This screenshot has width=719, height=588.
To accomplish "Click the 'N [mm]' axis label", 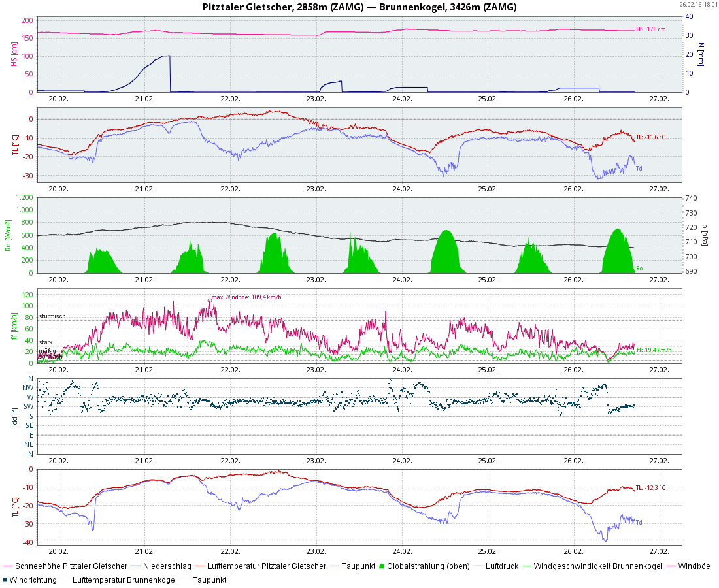I will pos(701,54).
